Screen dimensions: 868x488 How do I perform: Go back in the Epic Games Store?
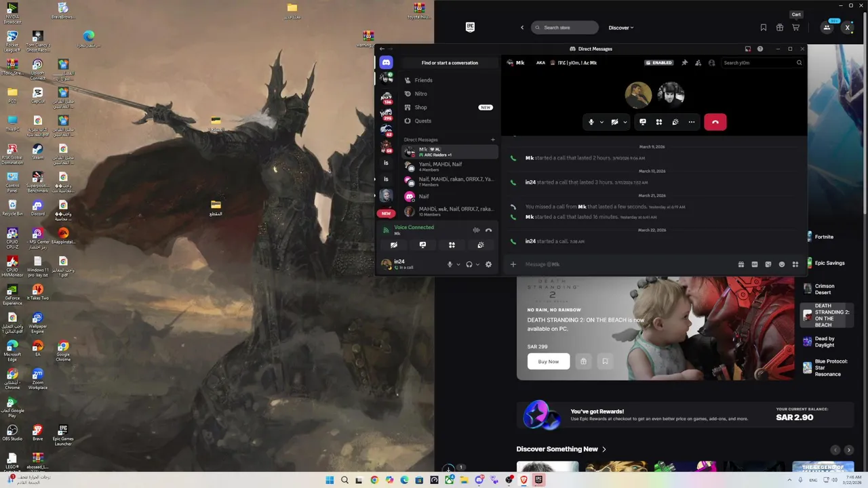coord(522,28)
